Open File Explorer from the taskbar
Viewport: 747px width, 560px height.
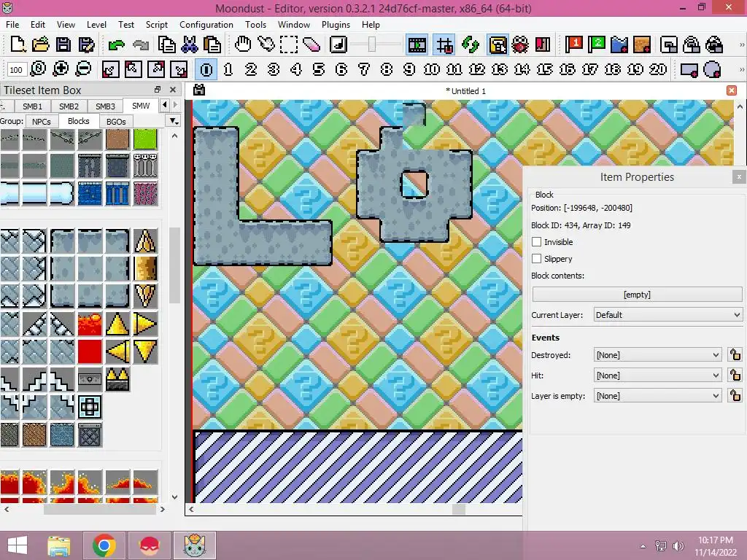tap(58, 545)
